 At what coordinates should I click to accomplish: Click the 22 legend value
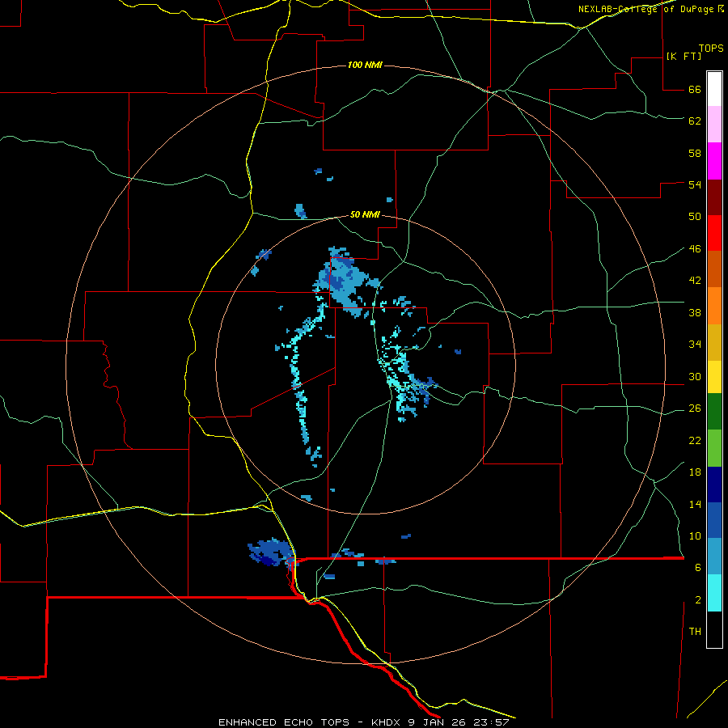695,440
